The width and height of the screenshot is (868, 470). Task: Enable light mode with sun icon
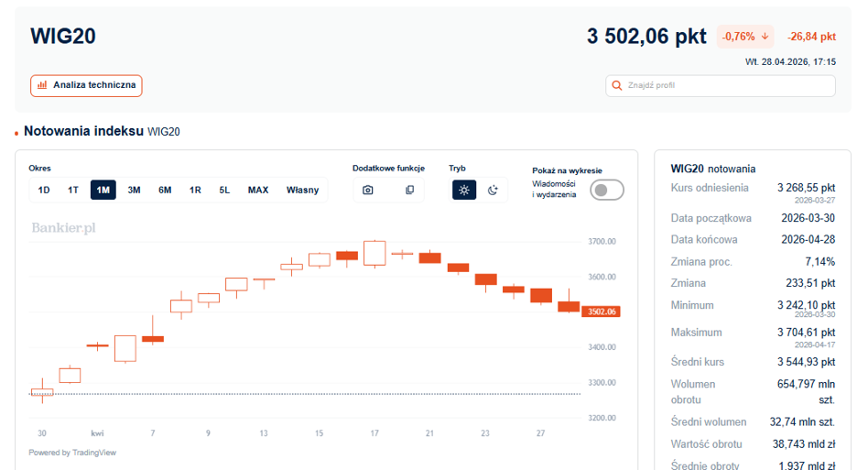click(x=464, y=190)
